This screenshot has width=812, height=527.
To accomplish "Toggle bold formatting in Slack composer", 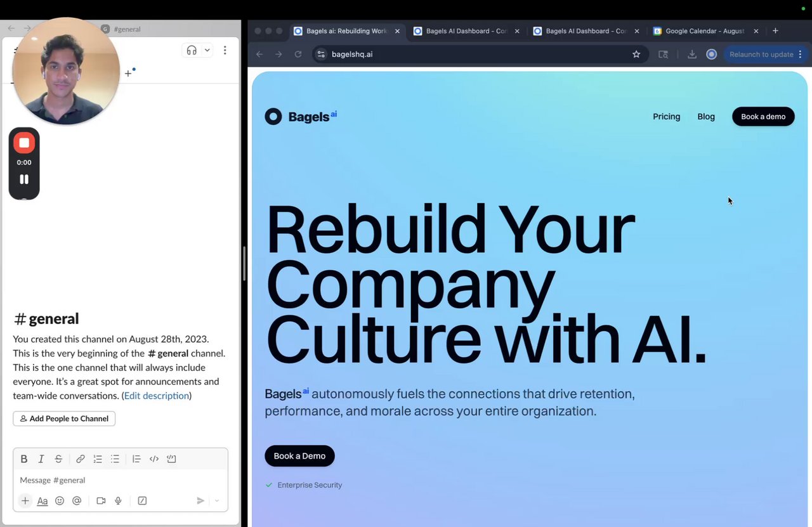I will pos(24,459).
